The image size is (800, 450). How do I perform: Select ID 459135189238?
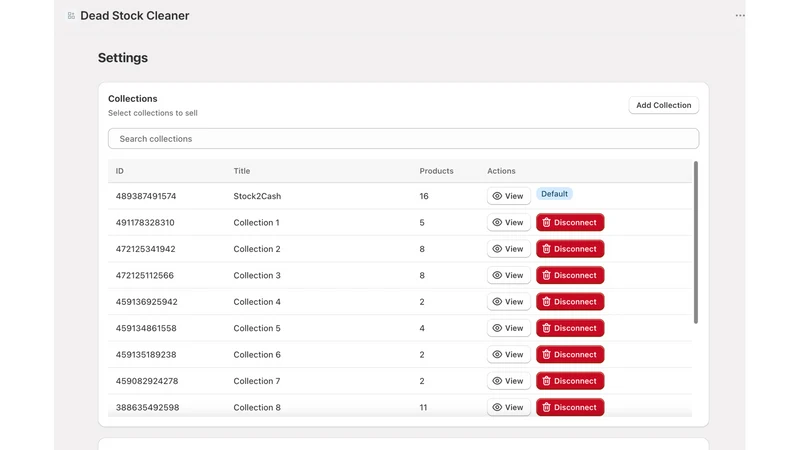click(x=146, y=355)
